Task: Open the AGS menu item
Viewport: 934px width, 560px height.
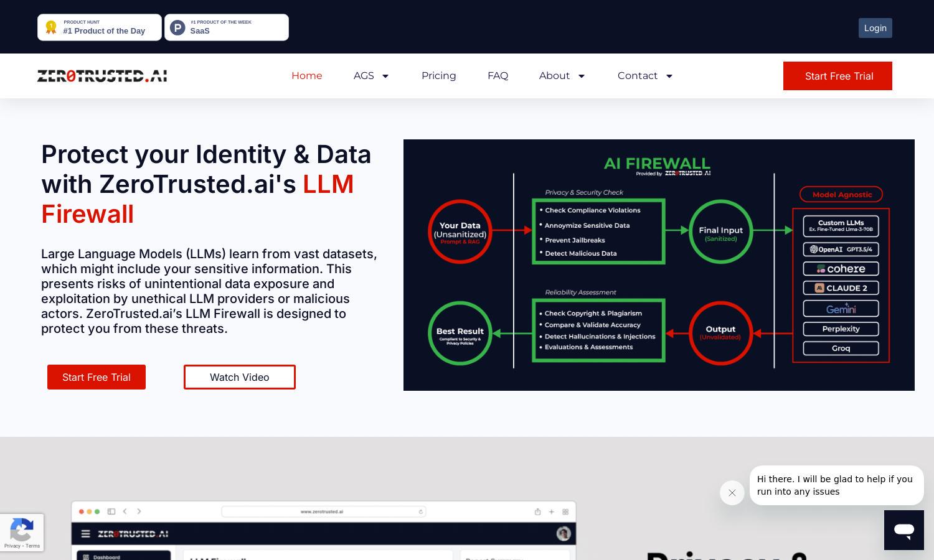Action: pyautogui.click(x=364, y=76)
